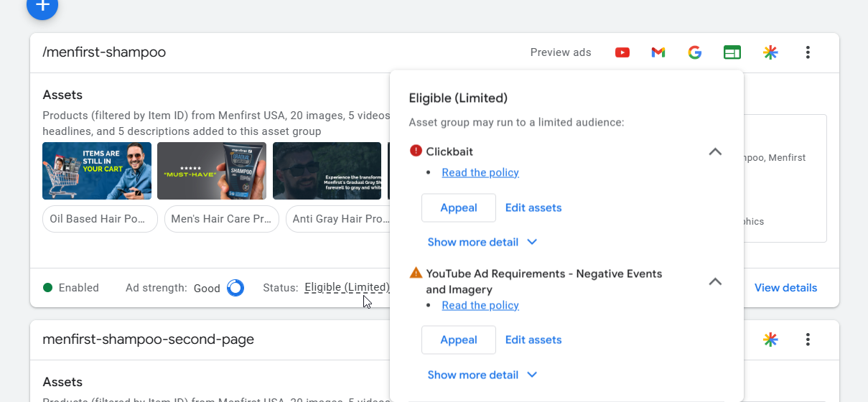The width and height of the screenshot is (868, 402).
Task: Open more options menu for menfirst-shampoo-second-page
Action: (x=808, y=340)
